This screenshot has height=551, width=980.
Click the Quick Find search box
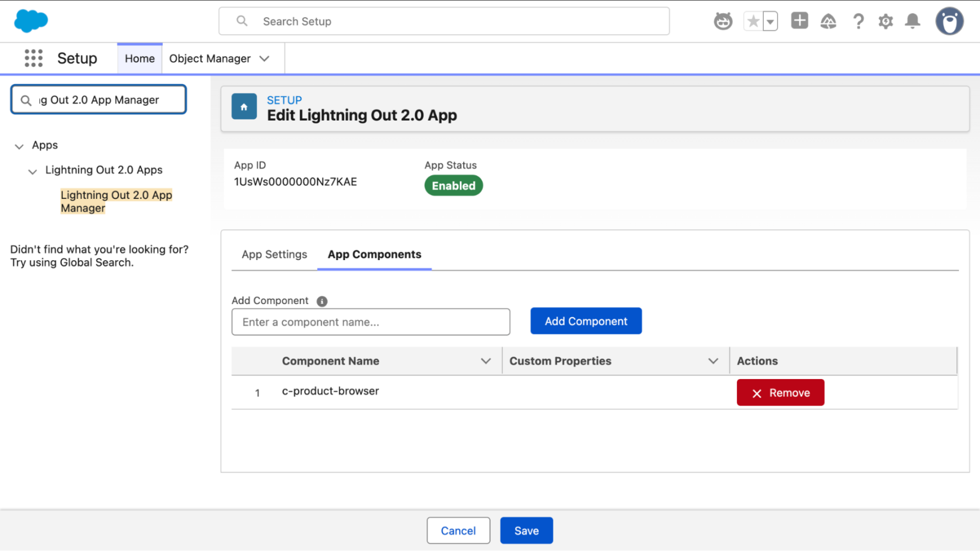point(99,100)
